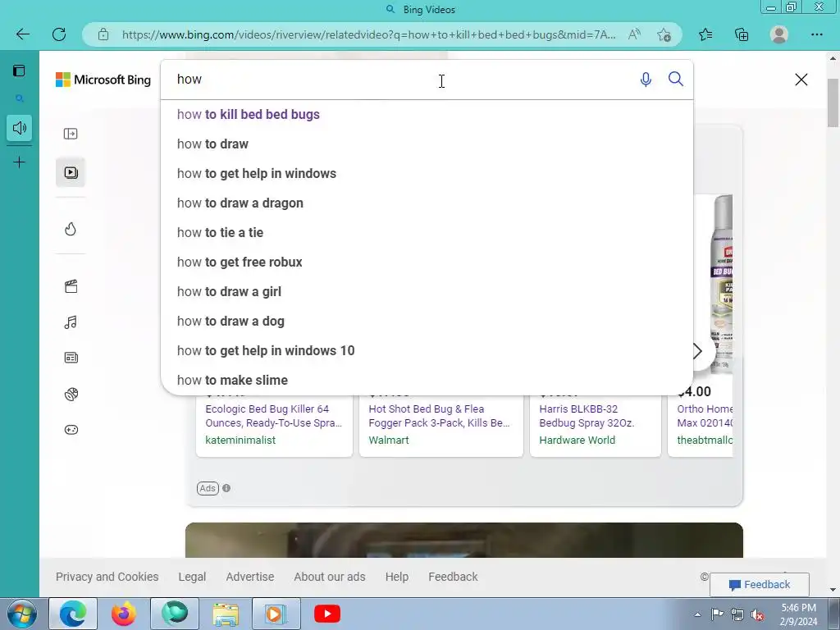
Task: Open Firefox from the taskbar
Action: coord(124,614)
